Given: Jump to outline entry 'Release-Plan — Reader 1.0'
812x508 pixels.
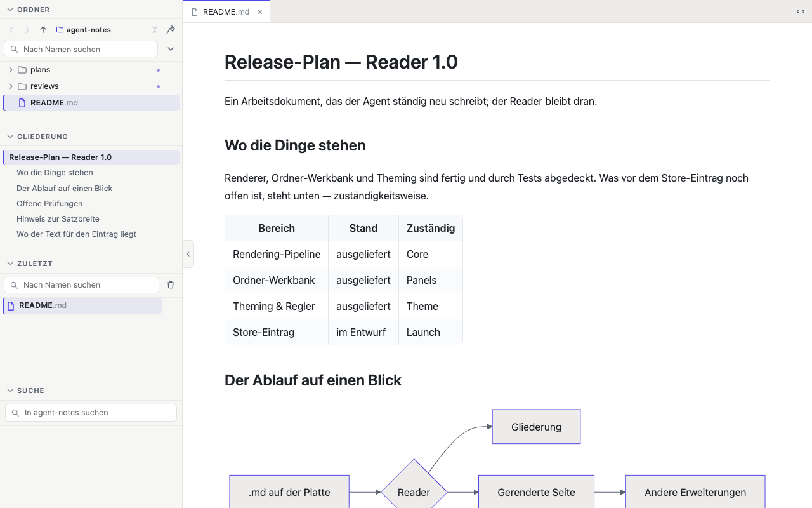Looking at the screenshot, I should pos(91,157).
